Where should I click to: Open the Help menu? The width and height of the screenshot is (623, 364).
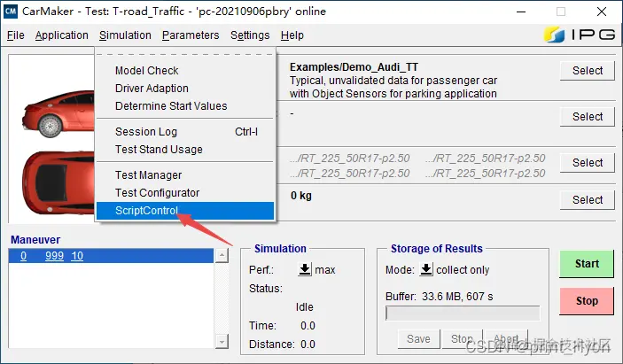pyautogui.click(x=292, y=35)
